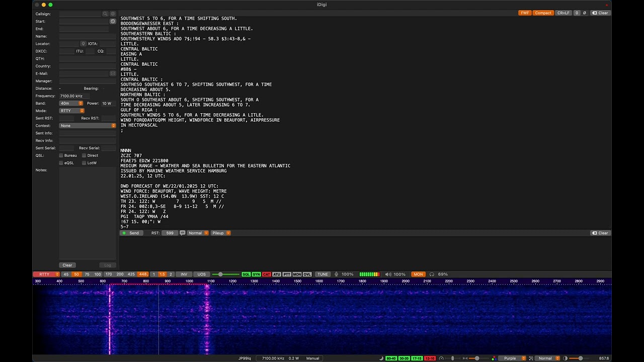Click the UOS button
The height and width of the screenshot is (362, 644).
click(x=202, y=275)
